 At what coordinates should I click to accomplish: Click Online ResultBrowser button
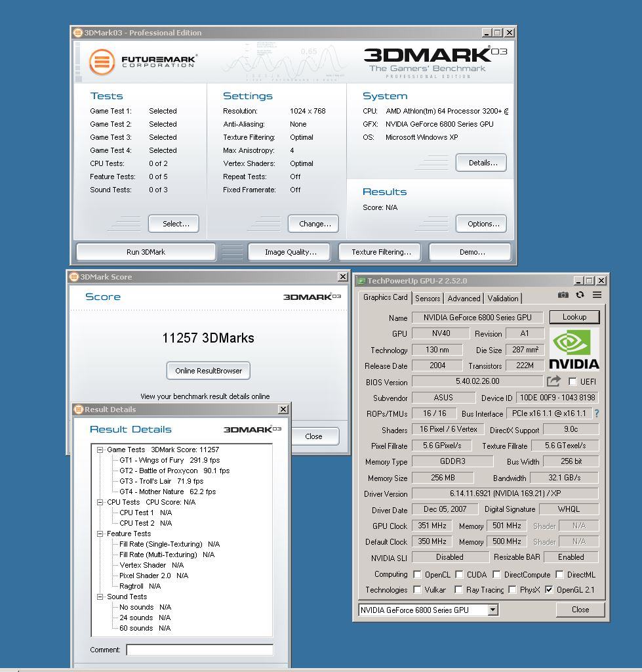coord(209,371)
